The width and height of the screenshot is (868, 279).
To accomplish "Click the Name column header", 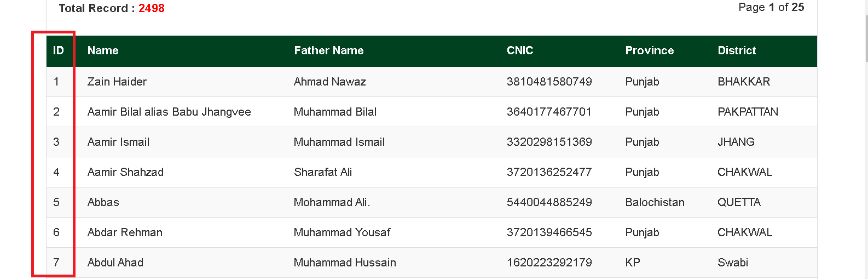I will [x=103, y=50].
